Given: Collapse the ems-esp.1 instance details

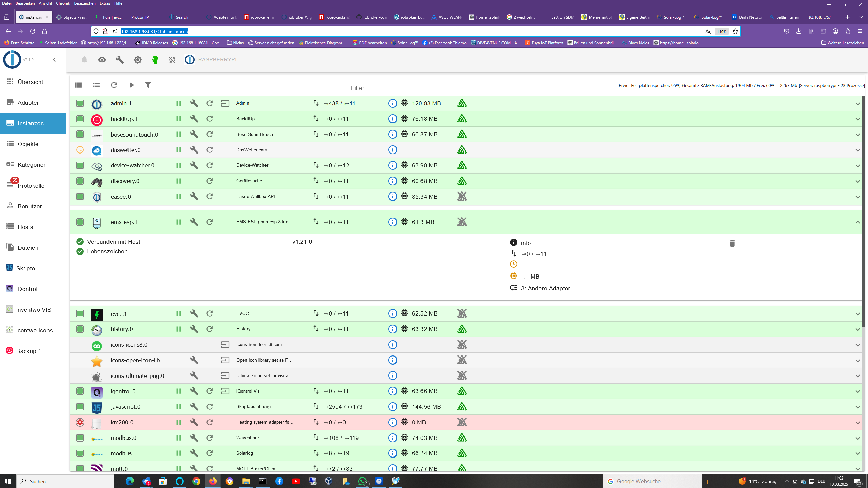Looking at the screenshot, I should [x=857, y=222].
